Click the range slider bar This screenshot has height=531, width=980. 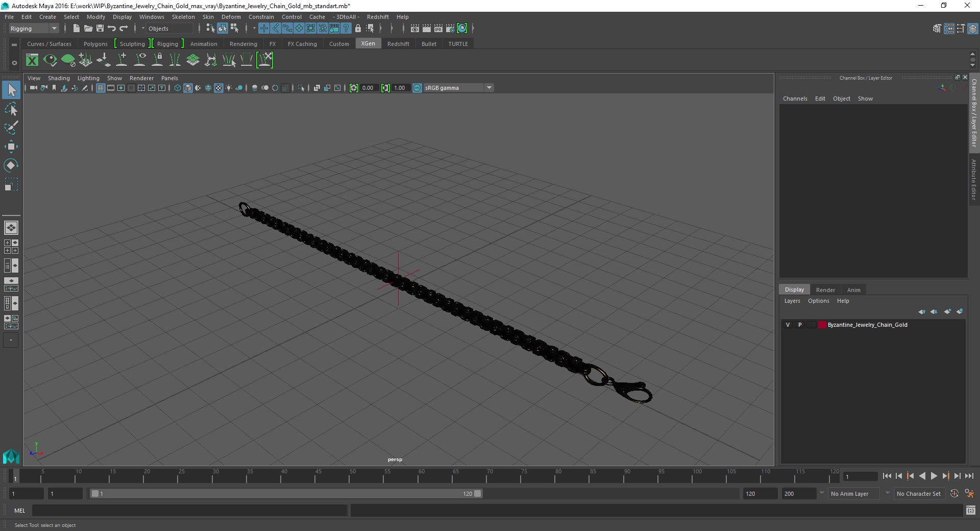(x=286, y=494)
